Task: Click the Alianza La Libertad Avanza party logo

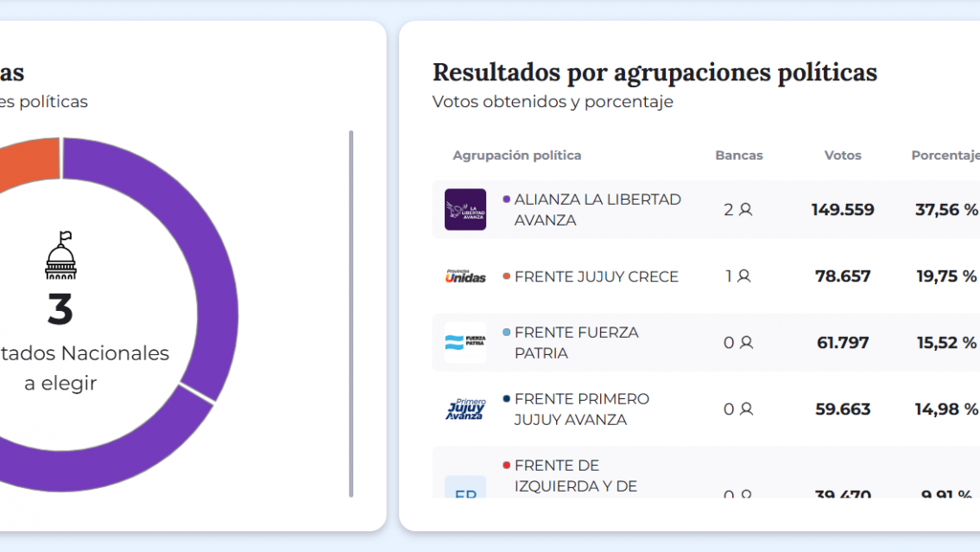Action: [465, 209]
